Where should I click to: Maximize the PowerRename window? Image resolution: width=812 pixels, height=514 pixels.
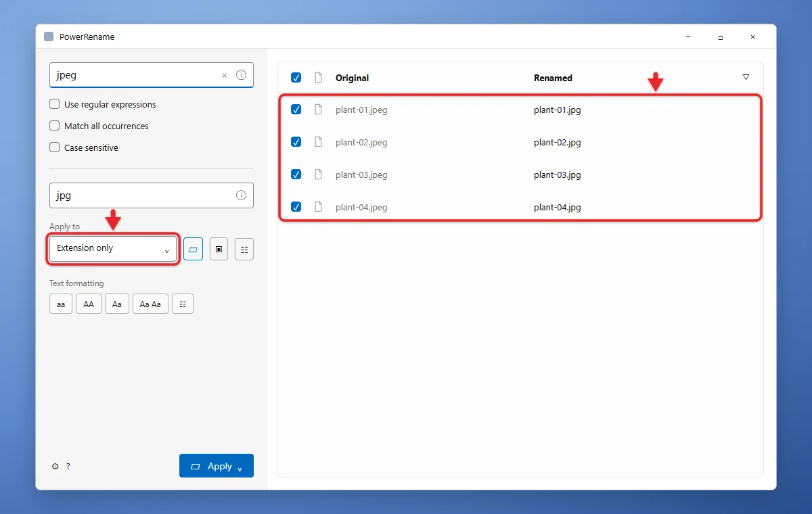(721, 37)
